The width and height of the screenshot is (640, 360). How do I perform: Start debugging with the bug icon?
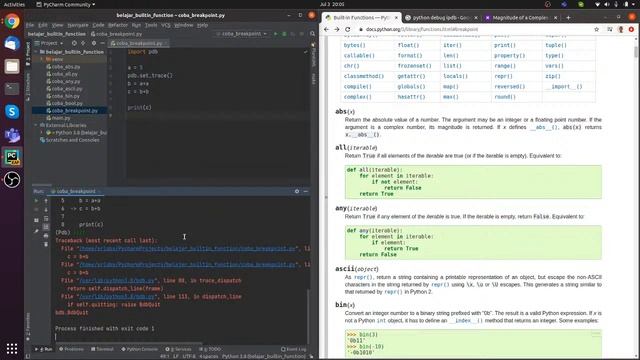(284, 34)
